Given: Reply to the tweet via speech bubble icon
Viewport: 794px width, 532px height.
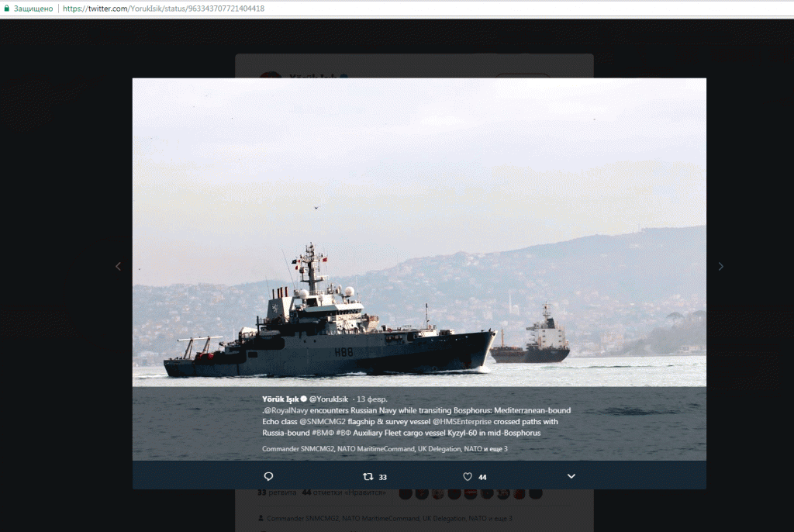Looking at the screenshot, I should pyautogui.click(x=268, y=476).
